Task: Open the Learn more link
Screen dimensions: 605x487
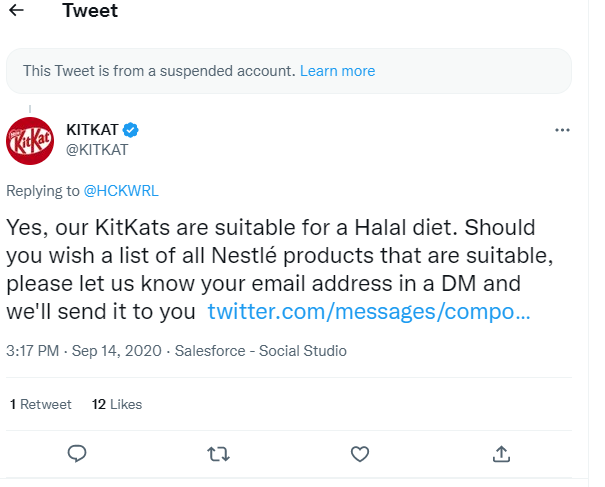Action: pyautogui.click(x=337, y=71)
